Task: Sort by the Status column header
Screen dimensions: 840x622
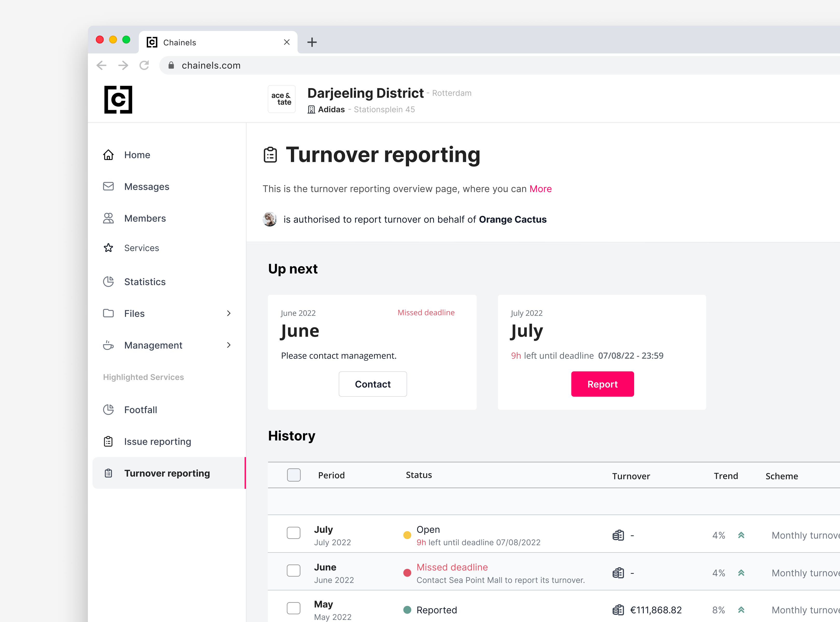Action: 418,475
